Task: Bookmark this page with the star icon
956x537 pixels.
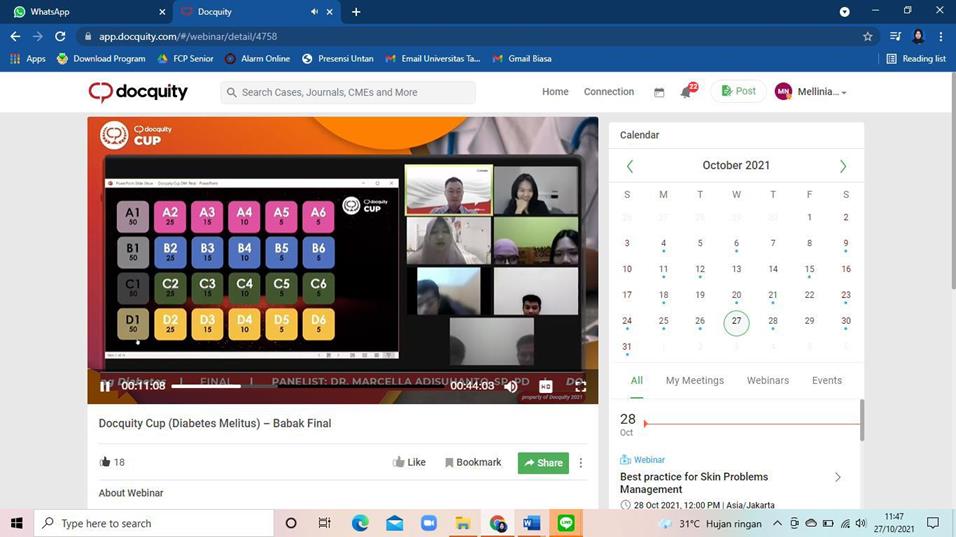Action: coord(867,37)
